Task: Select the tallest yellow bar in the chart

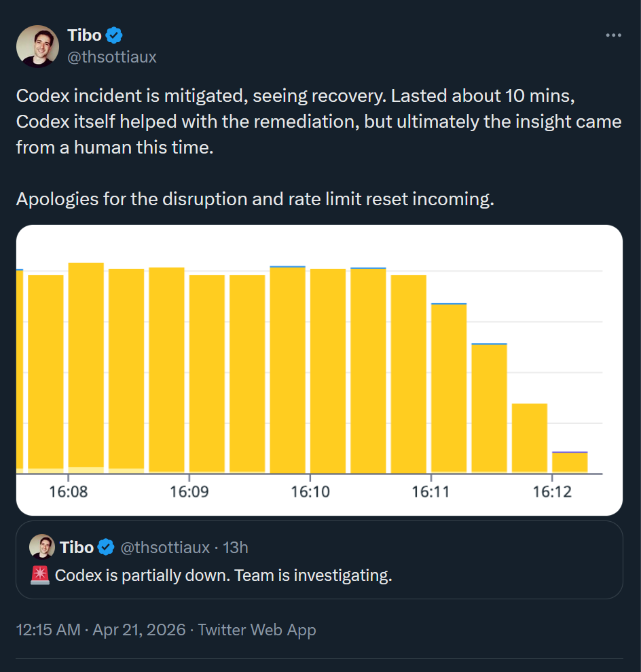Action: [86, 367]
